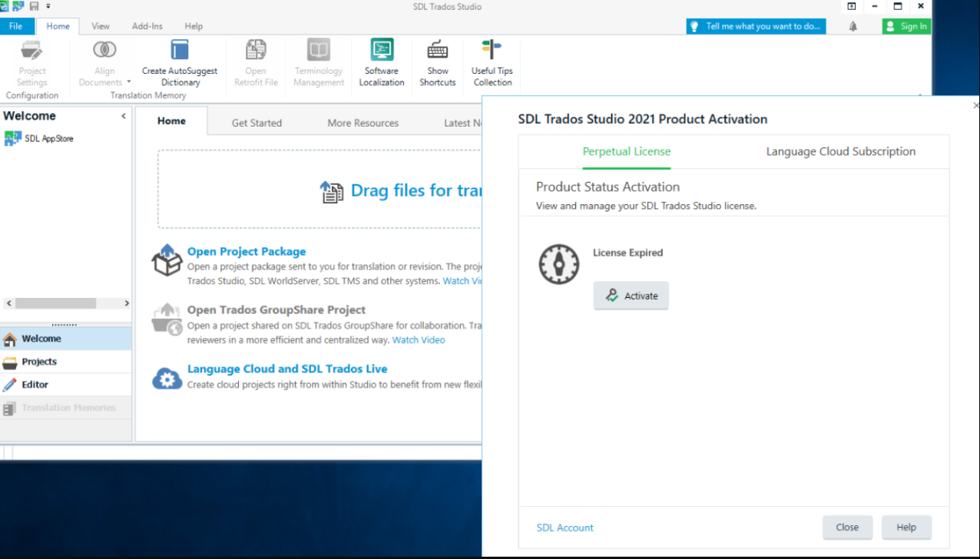980x559 pixels.
Task: Open the Projects view from the sidebar
Action: coord(38,361)
